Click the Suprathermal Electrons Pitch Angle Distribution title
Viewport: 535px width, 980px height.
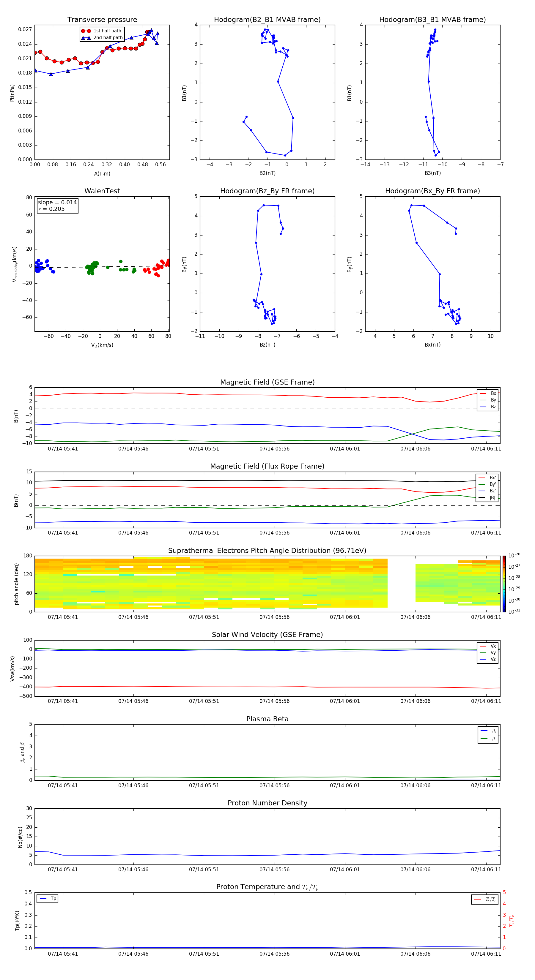[267, 551]
